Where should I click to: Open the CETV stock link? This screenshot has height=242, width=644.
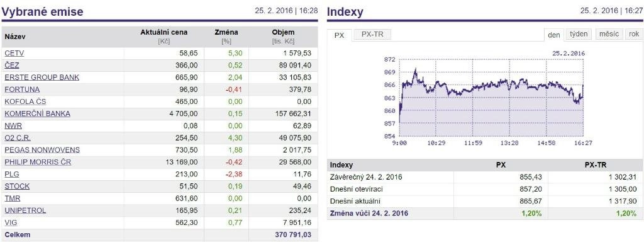click(14, 53)
